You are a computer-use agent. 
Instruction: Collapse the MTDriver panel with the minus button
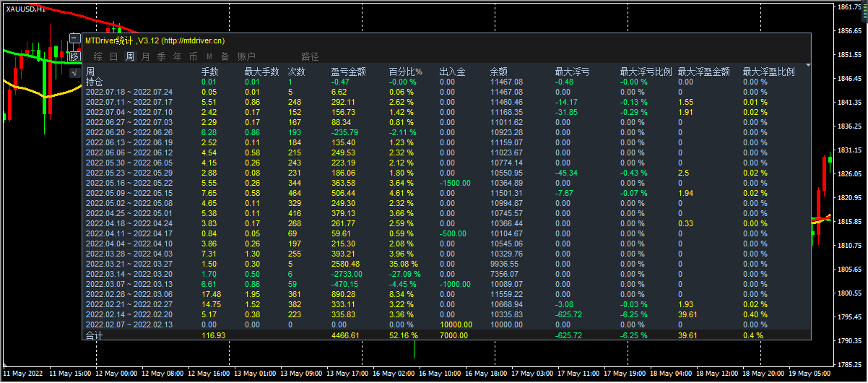coord(74,38)
